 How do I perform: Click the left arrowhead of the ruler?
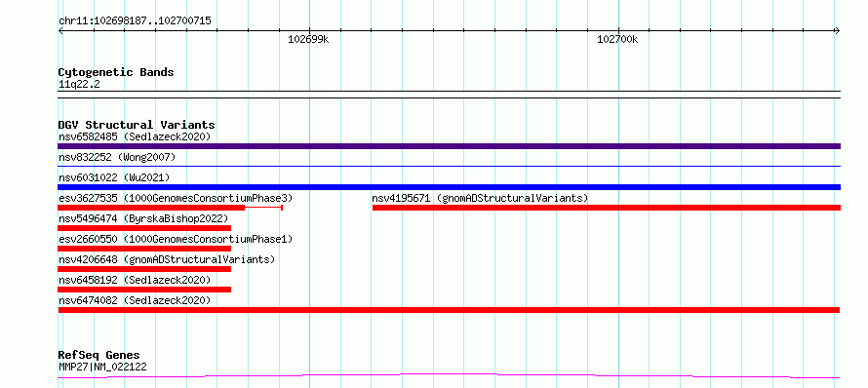60,31
